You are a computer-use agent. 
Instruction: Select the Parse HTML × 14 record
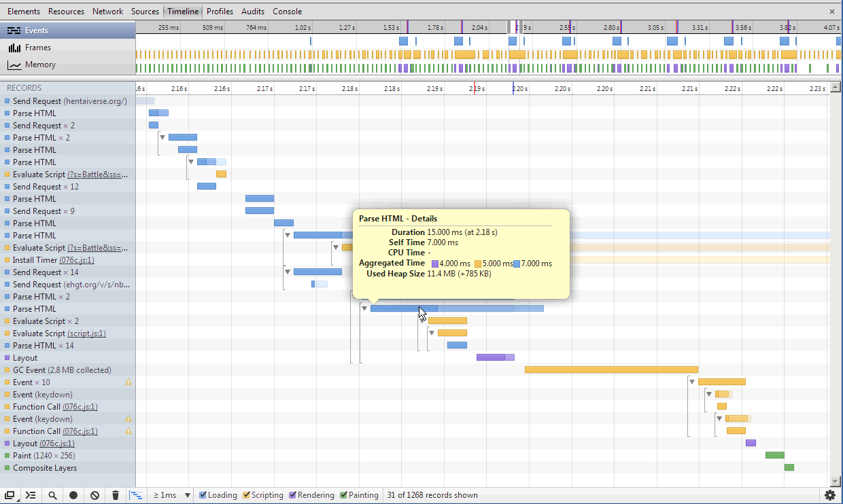(68, 346)
